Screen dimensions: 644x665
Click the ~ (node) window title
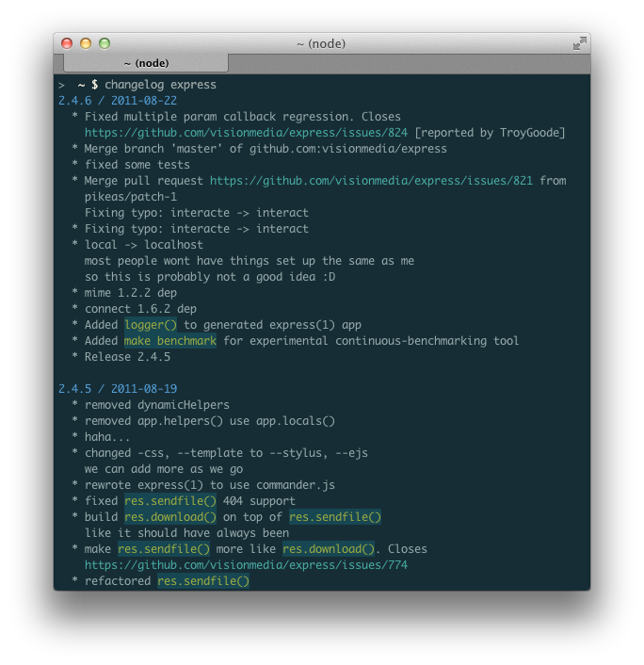pyautogui.click(x=321, y=43)
